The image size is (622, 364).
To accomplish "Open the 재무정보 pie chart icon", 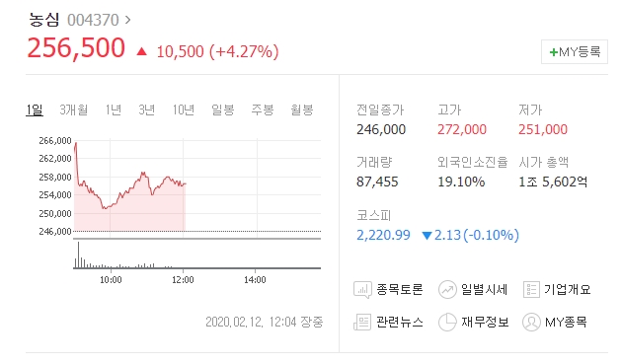I will click(447, 322).
